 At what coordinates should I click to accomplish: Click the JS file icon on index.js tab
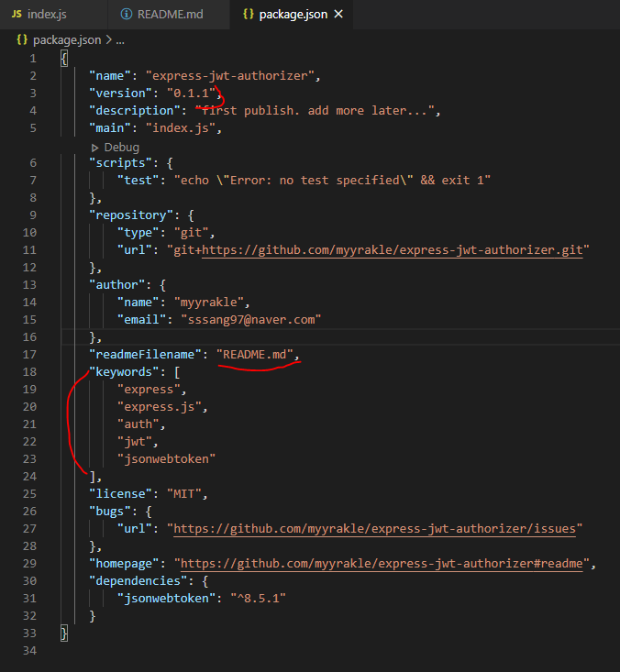(16, 15)
